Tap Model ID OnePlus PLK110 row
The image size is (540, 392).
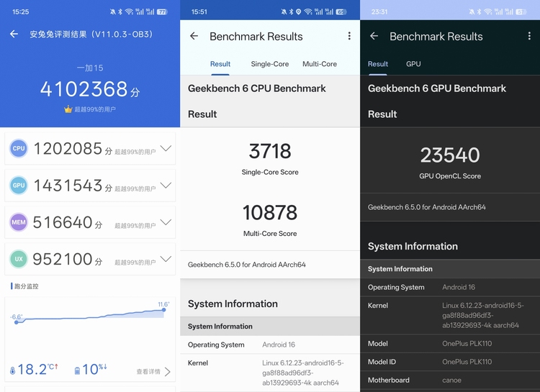450,362
